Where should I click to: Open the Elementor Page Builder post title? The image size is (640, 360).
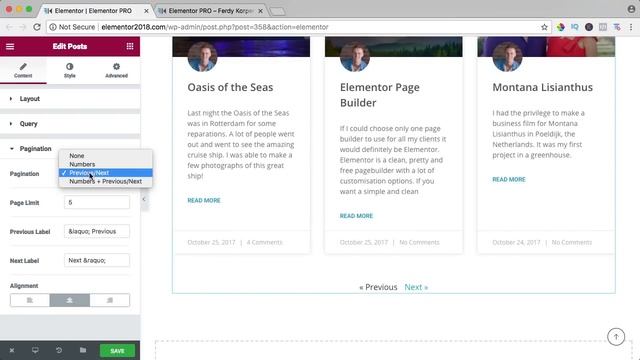[x=380, y=95]
